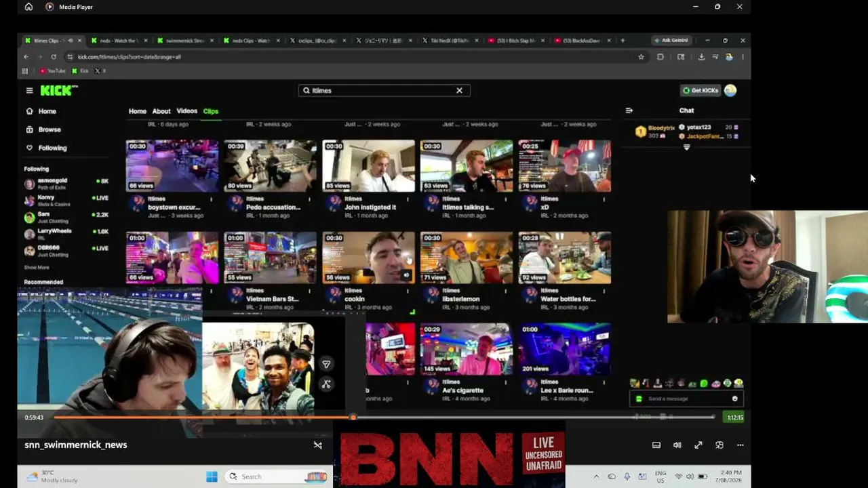868x488 pixels.
Task: Open the Kick profile avatar menu
Action: [x=730, y=90]
